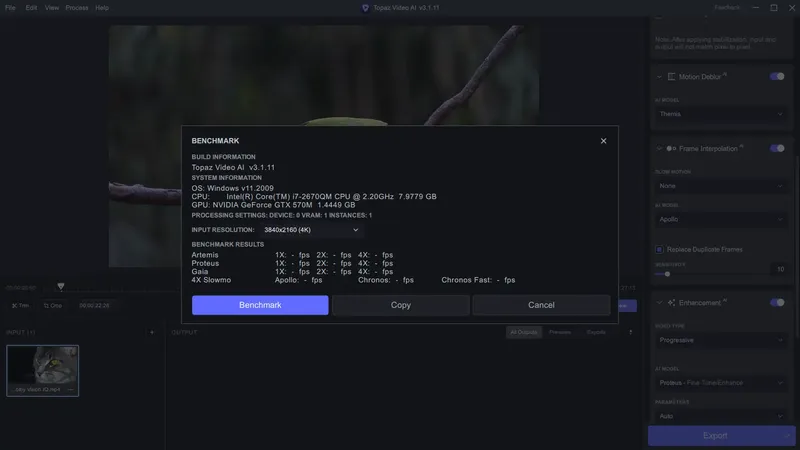Collapse the Frame Interpolation section chevron
This screenshot has height=450, width=800.
point(659,148)
